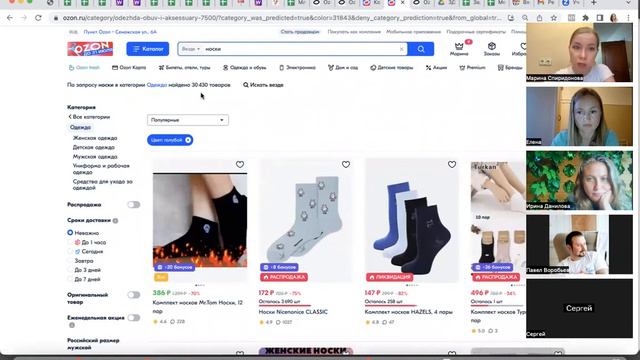Click the browser back arrow
Screen dimensions: 640x360
10,18
